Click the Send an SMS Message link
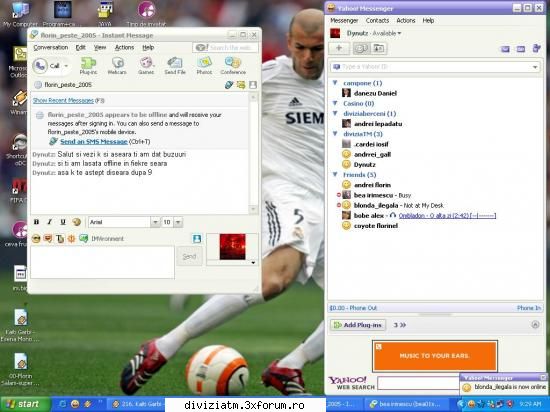The height and width of the screenshot is (412, 550). point(94,142)
